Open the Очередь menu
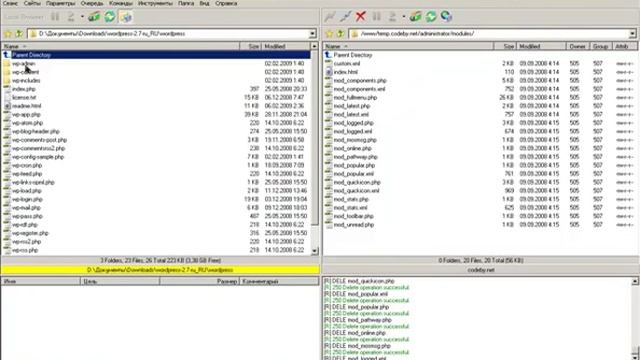 click(x=92, y=3)
